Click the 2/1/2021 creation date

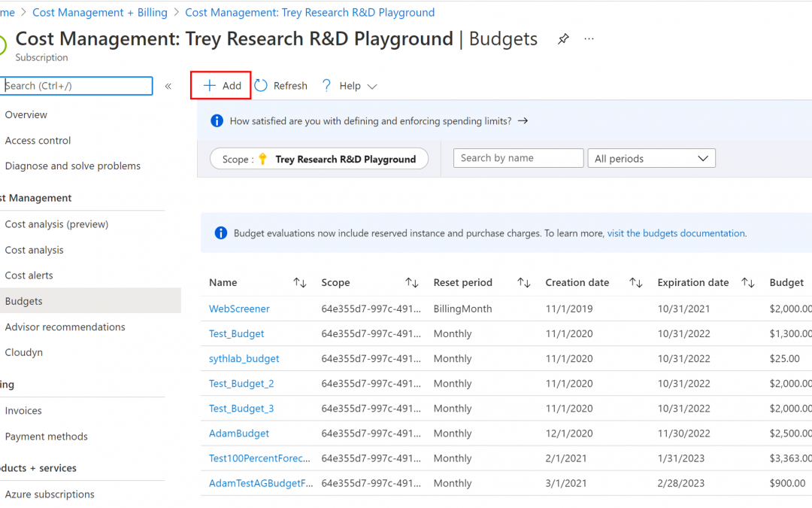pos(566,458)
